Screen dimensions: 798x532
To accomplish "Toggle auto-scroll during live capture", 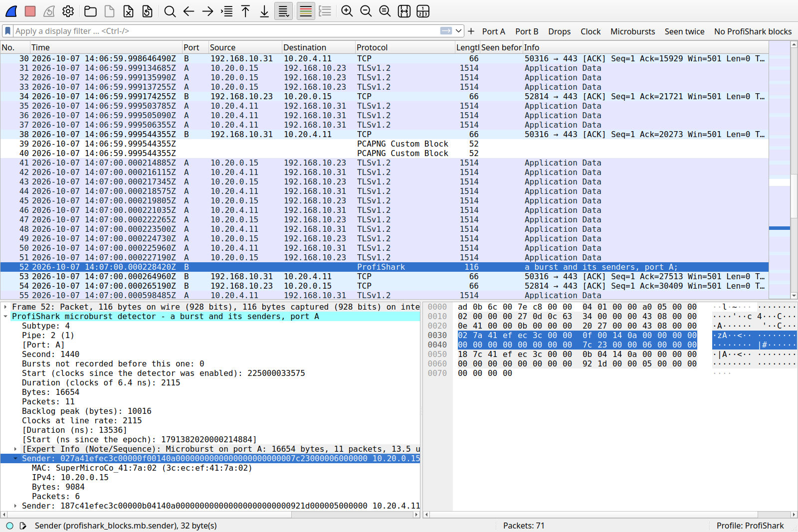I will click(283, 11).
